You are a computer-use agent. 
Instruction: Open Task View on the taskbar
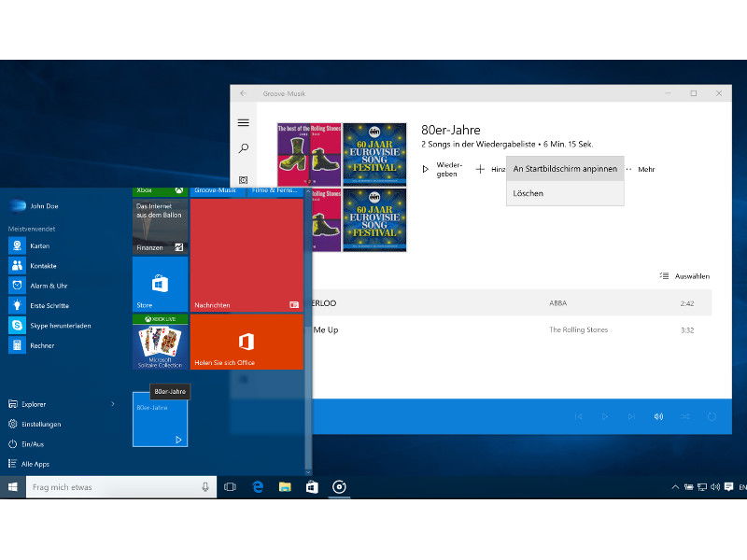click(x=230, y=486)
